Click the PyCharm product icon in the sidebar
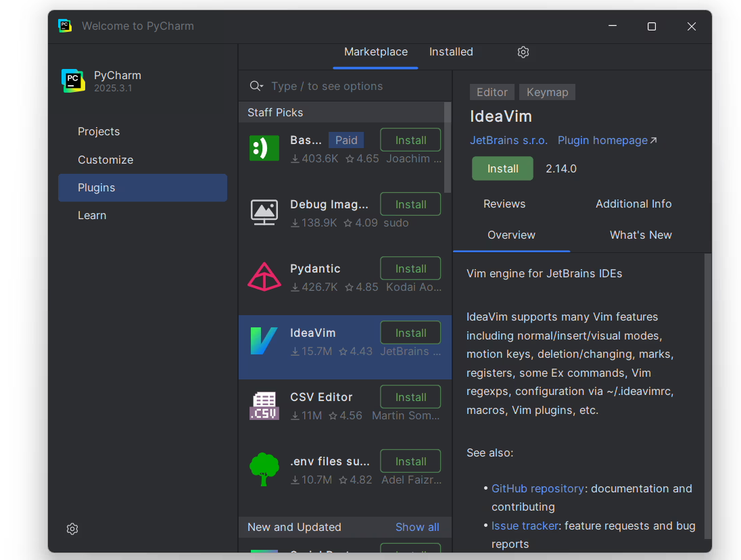The image size is (741, 560). (x=73, y=80)
